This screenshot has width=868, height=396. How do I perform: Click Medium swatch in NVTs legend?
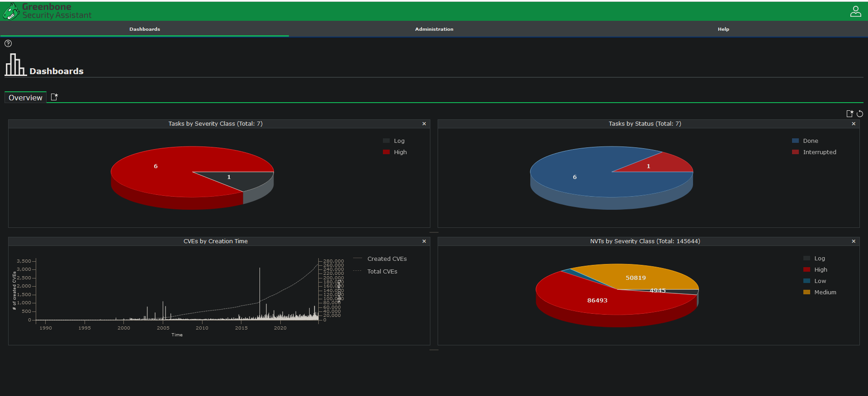pyautogui.click(x=807, y=292)
